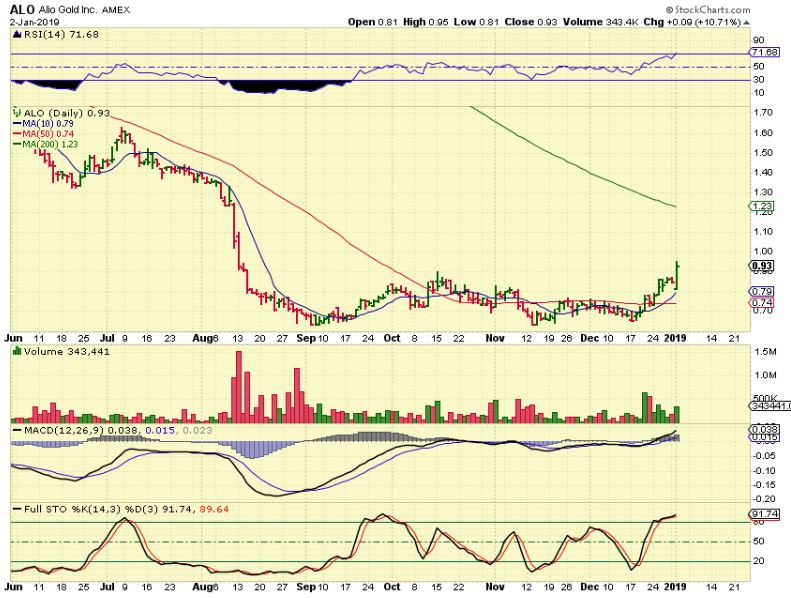Click the tallest red volume bar in August
The width and height of the screenshot is (791, 598).
pyautogui.click(x=239, y=387)
